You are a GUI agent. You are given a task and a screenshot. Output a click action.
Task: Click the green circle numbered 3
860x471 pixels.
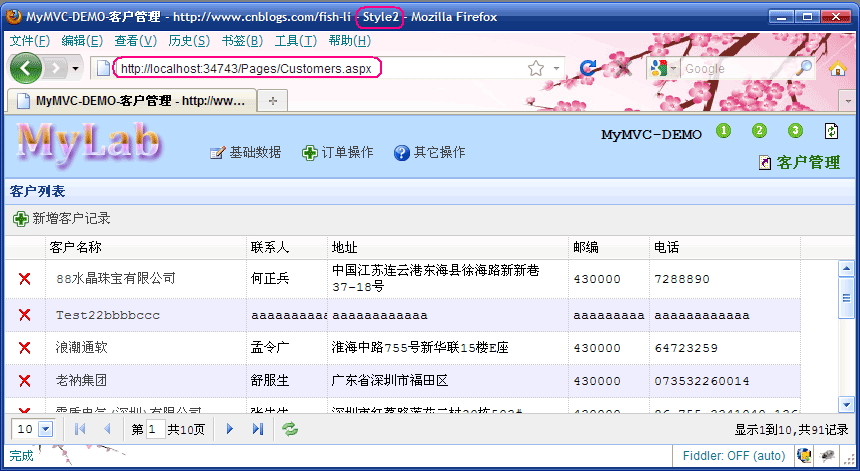pyautogui.click(x=795, y=130)
